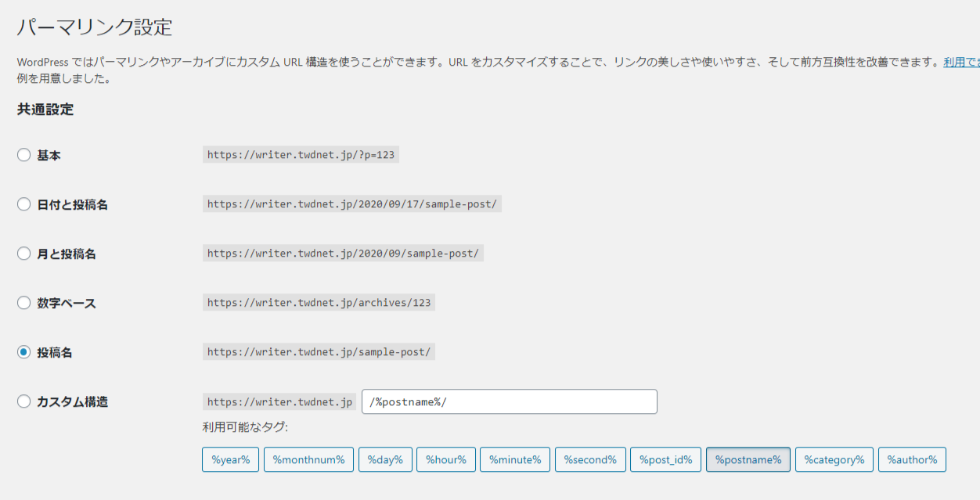This screenshot has height=500, width=980.
Task: Select the 月と投稿名 permalink option
Action: [x=23, y=254]
